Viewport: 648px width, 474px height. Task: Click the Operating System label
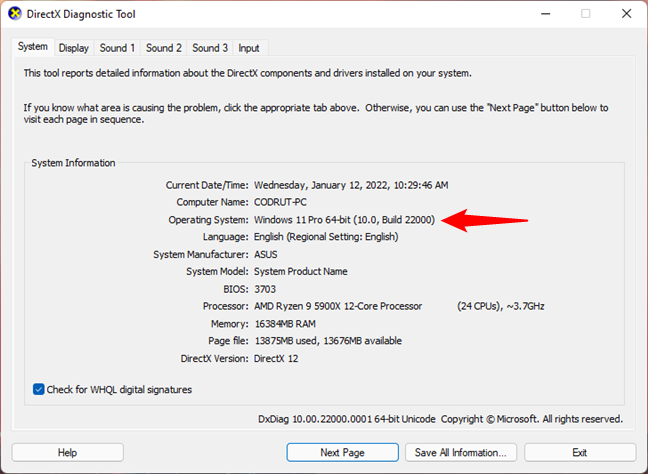pyautogui.click(x=208, y=219)
